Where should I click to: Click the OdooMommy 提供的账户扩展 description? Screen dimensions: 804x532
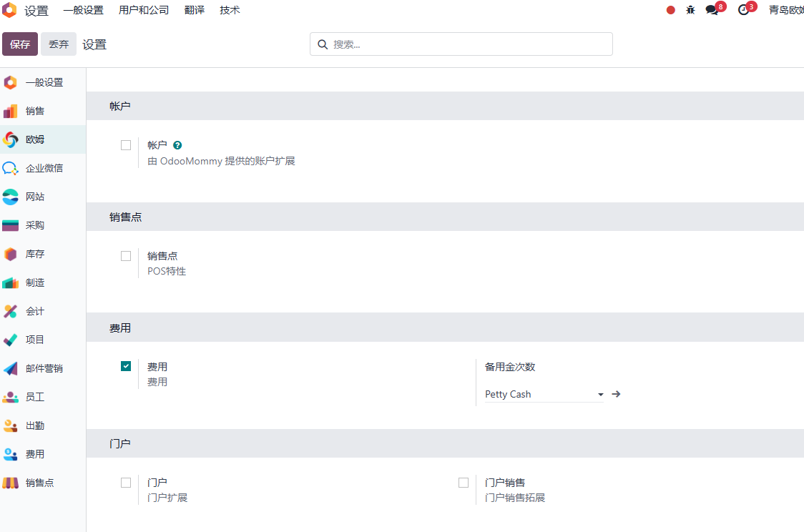[221, 161]
